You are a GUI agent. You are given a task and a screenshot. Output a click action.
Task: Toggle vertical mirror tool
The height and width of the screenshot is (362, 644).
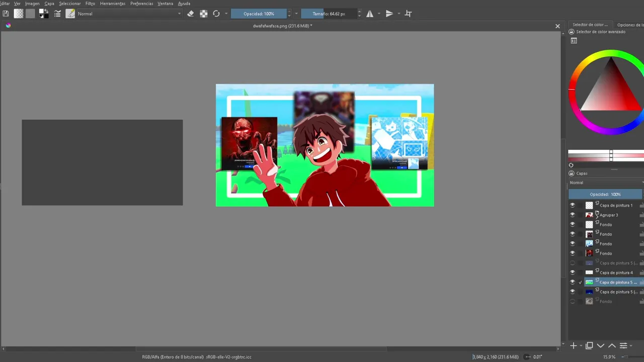[x=389, y=14]
